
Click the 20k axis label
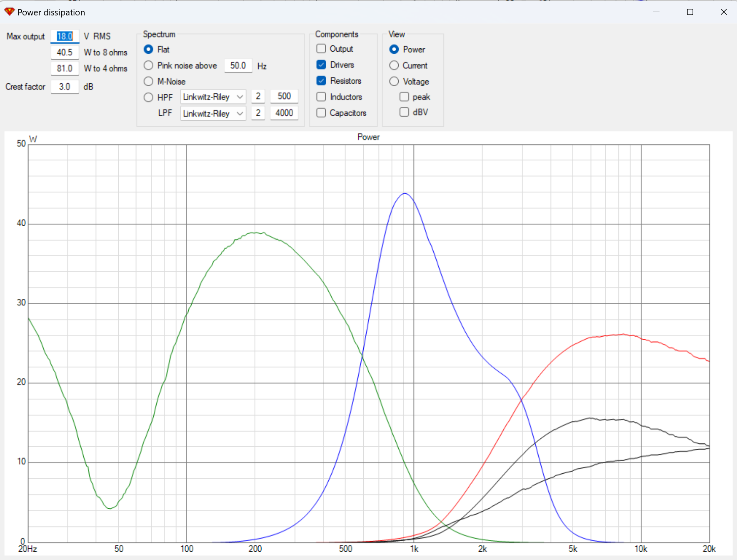[x=709, y=549]
